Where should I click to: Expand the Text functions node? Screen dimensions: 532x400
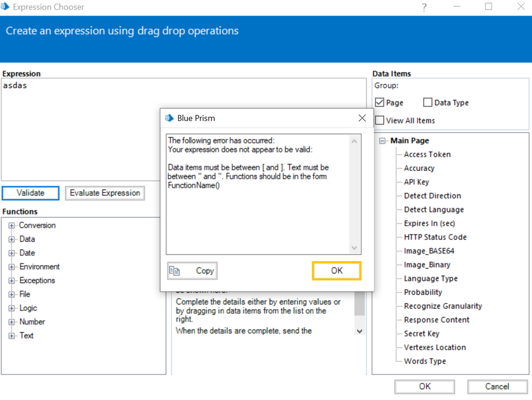tap(12, 336)
